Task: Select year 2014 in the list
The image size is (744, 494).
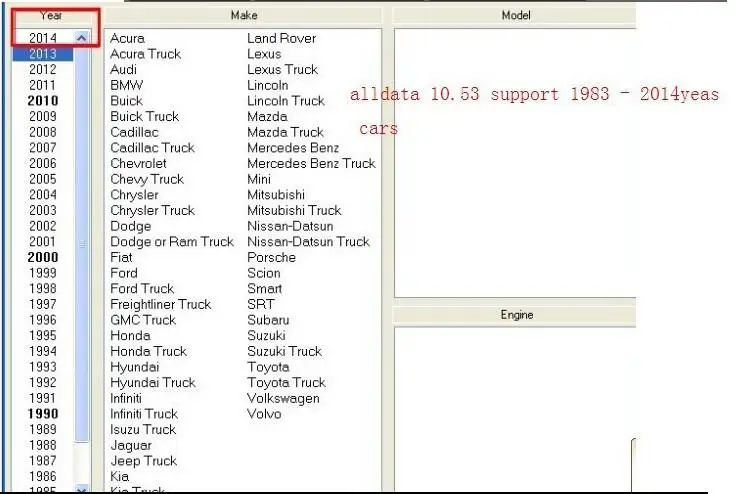Action: click(x=43, y=38)
